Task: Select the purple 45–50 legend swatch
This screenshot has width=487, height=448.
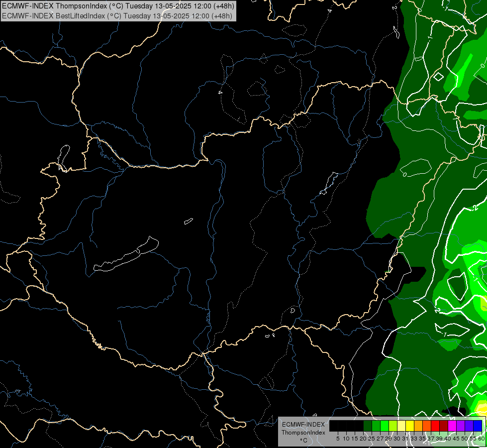Action: tap(461, 426)
